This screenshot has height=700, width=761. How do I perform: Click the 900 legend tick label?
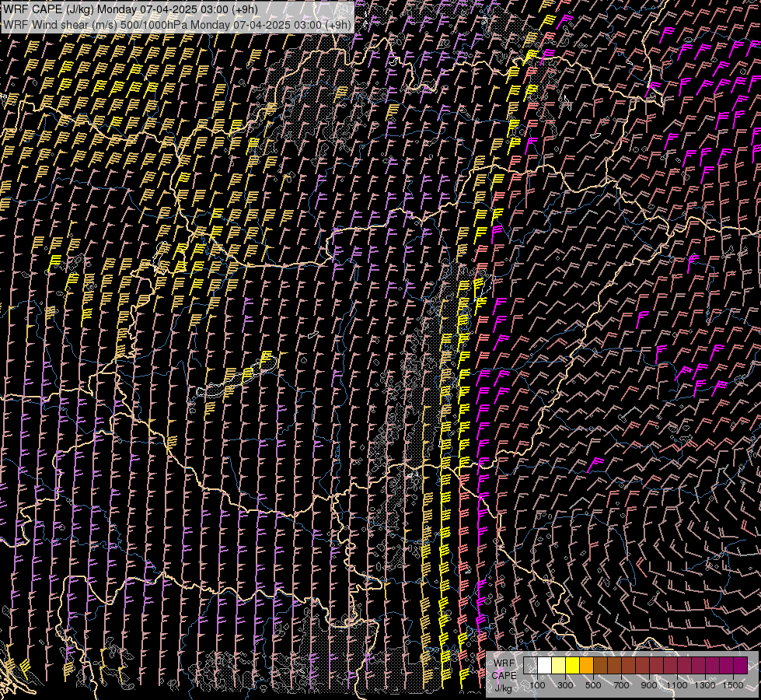649,685
